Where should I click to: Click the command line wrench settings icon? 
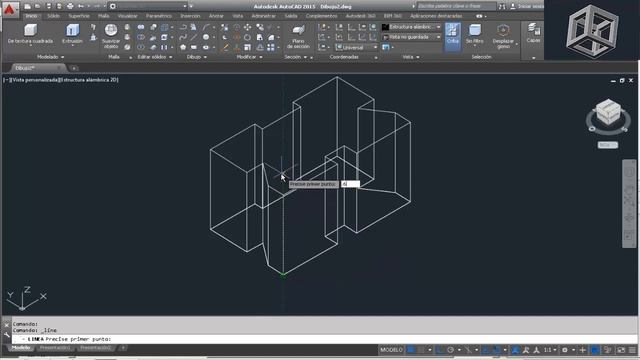click(7, 335)
